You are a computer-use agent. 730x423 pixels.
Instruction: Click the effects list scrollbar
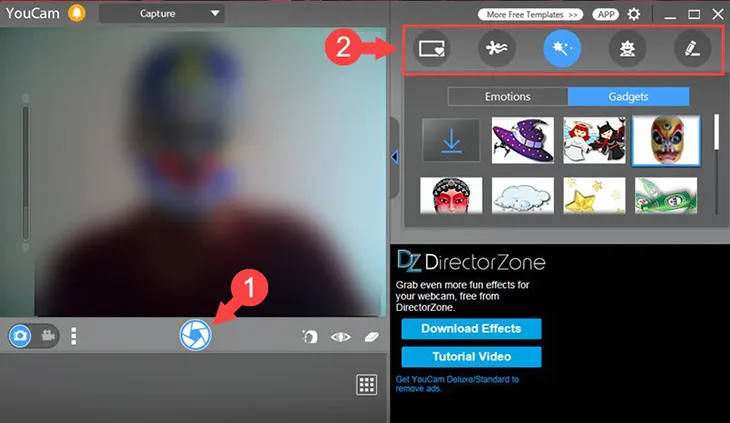click(x=716, y=132)
